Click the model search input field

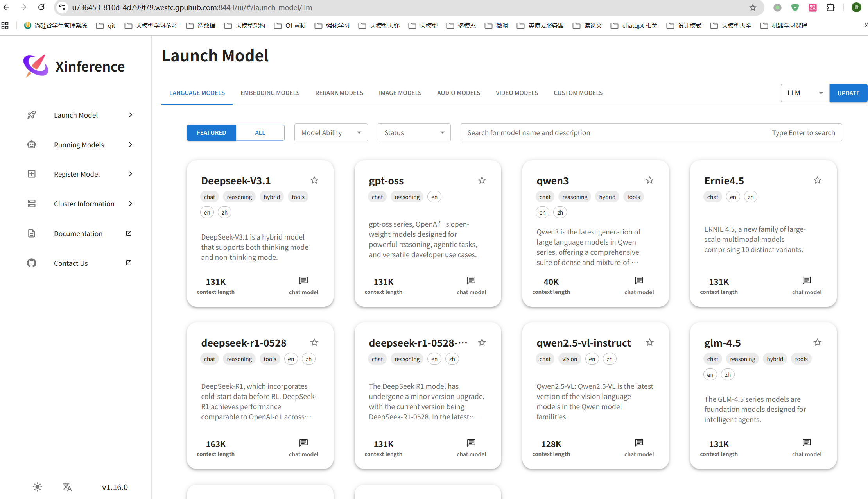click(x=651, y=132)
